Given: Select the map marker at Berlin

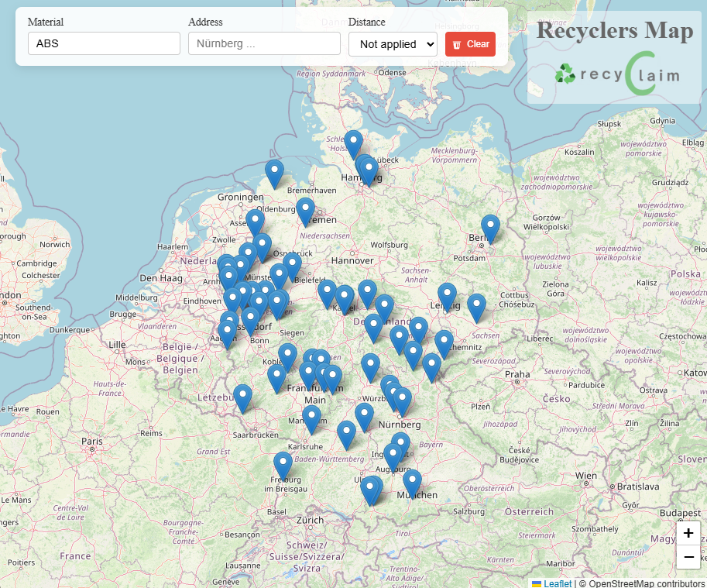Looking at the screenshot, I should (490, 229).
